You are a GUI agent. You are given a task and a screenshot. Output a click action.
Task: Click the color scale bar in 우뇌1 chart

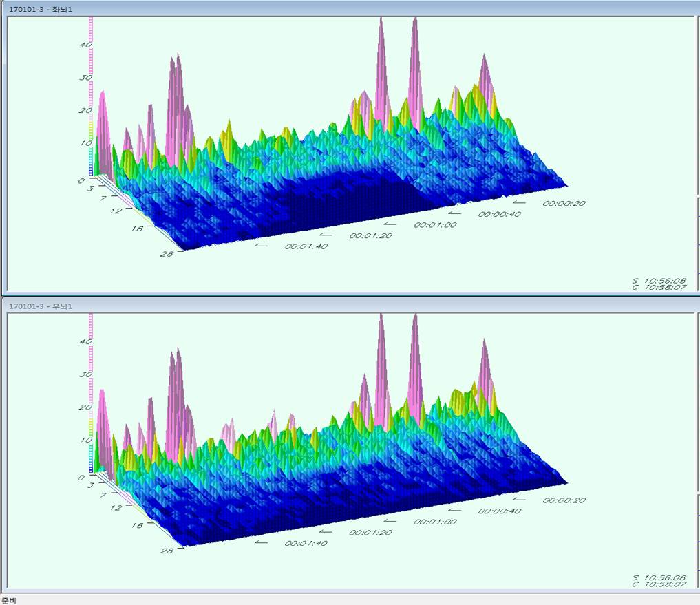tap(91, 394)
